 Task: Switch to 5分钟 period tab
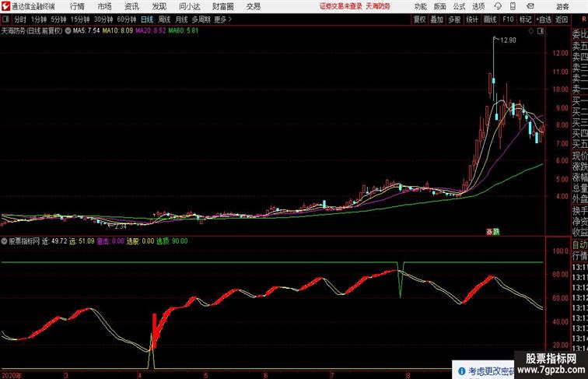click(x=58, y=19)
